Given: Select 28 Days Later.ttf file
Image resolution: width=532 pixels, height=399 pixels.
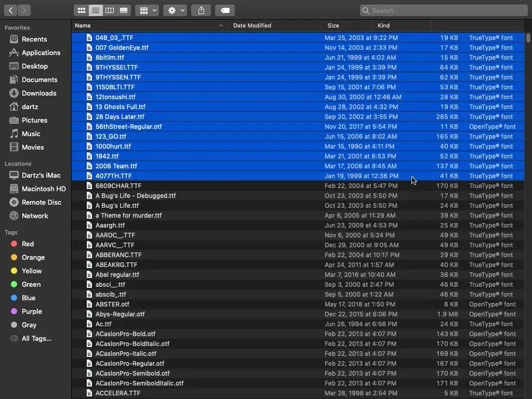Looking at the screenshot, I should [x=298, y=117].
